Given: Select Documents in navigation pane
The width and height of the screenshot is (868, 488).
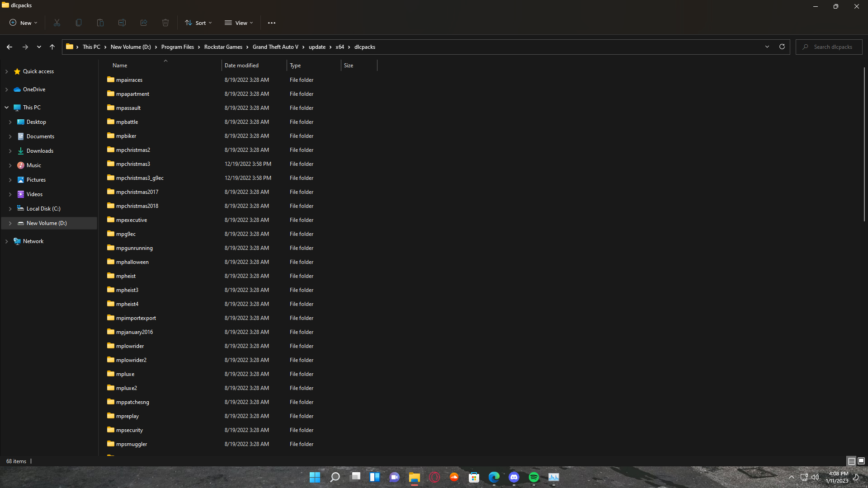Looking at the screenshot, I should point(40,136).
